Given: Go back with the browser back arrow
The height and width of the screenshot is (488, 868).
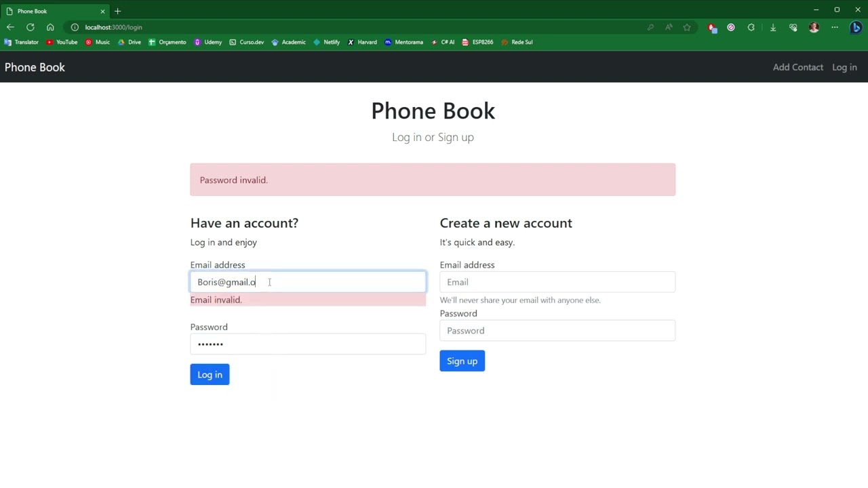Looking at the screenshot, I should (10, 27).
